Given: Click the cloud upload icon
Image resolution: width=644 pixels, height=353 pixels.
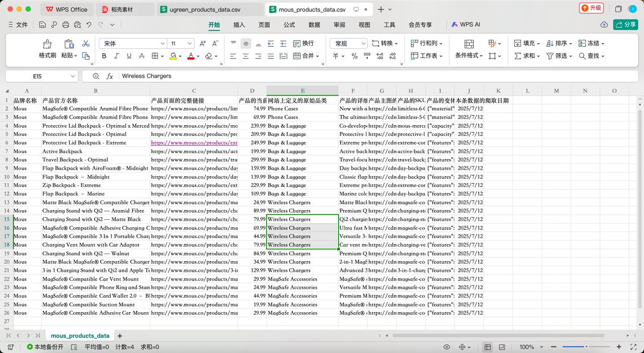Looking at the screenshot, I should tap(604, 25).
